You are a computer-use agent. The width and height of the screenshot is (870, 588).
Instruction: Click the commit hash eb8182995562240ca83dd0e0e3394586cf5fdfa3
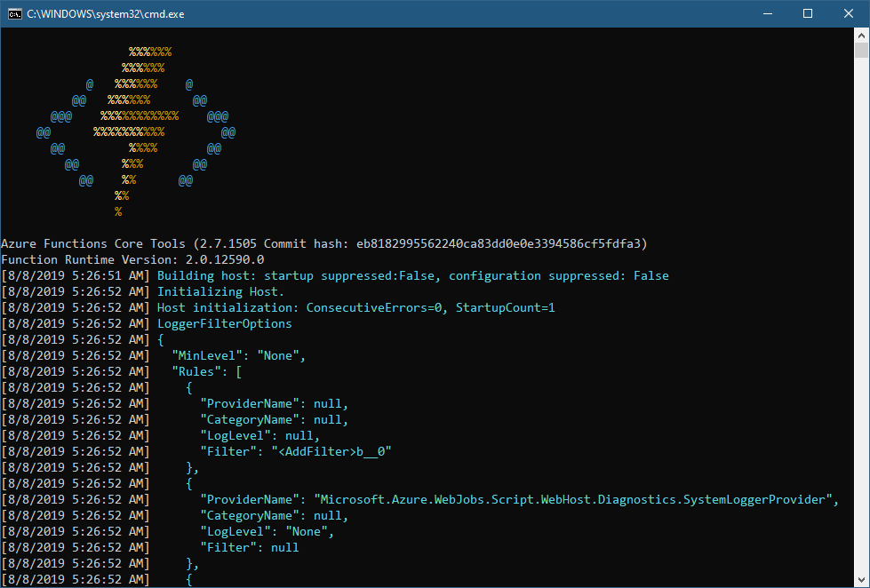[x=499, y=243]
